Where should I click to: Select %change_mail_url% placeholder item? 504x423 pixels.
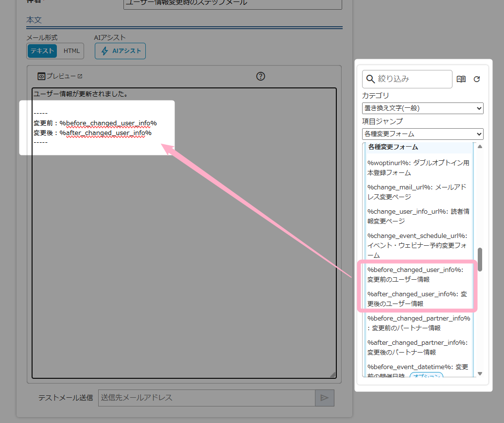pos(417,192)
